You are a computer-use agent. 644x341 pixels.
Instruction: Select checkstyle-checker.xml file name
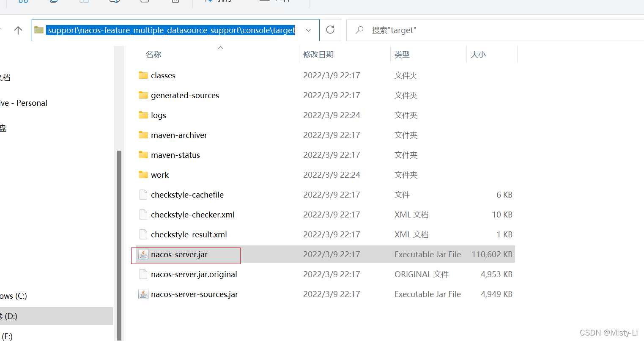(x=193, y=214)
